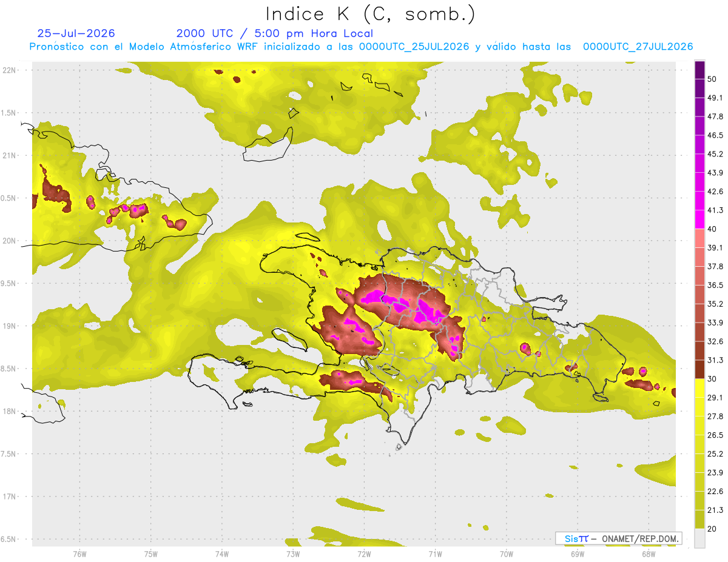Viewport: 728px width, 562px height.
Task: Click the "68W" longitude label
Action: [x=649, y=554]
